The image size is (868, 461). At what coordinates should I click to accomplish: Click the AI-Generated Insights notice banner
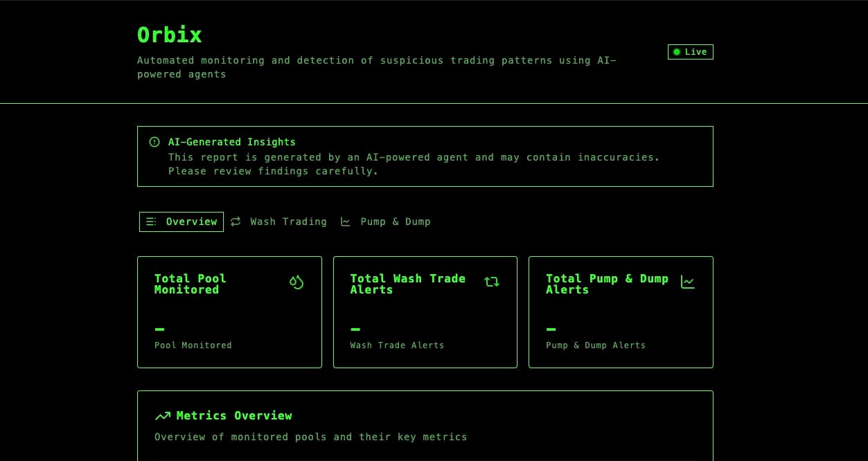click(x=425, y=156)
